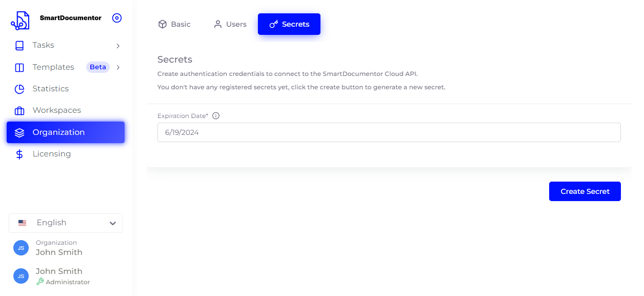Click the Expiration Date info icon
This screenshot has height=296, width=644.
216,116
